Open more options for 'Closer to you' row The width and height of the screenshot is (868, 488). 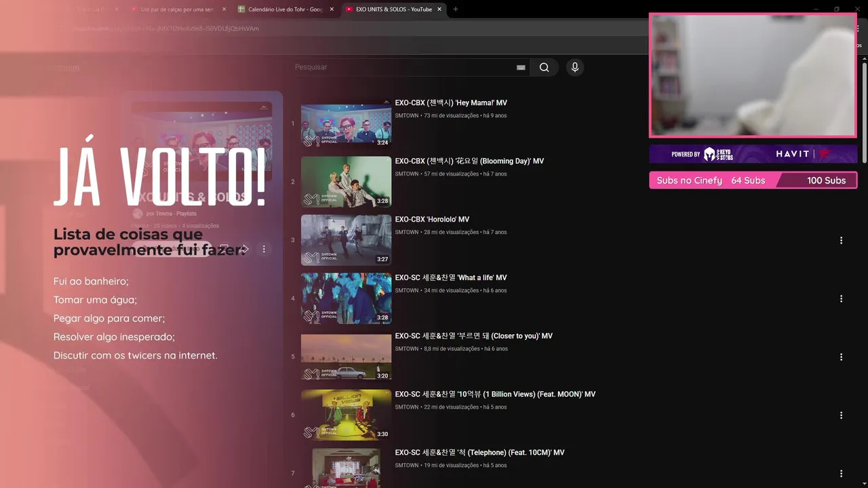pos(841,357)
